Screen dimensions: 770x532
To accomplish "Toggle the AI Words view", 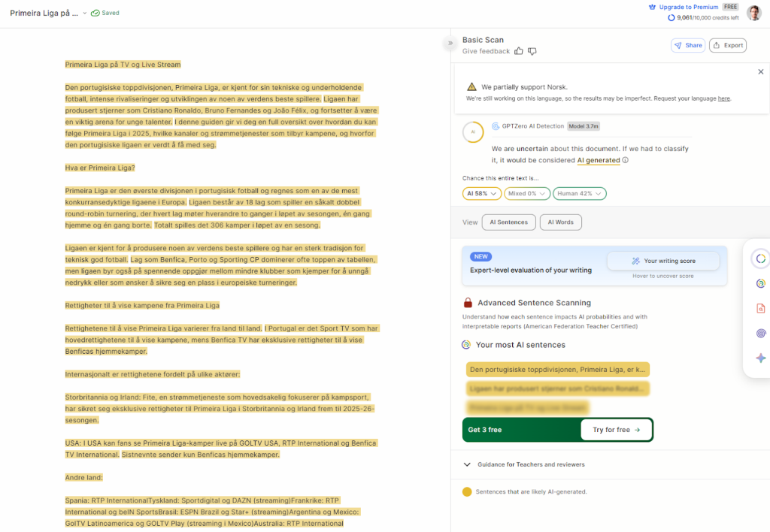I will click(x=560, y=222).
